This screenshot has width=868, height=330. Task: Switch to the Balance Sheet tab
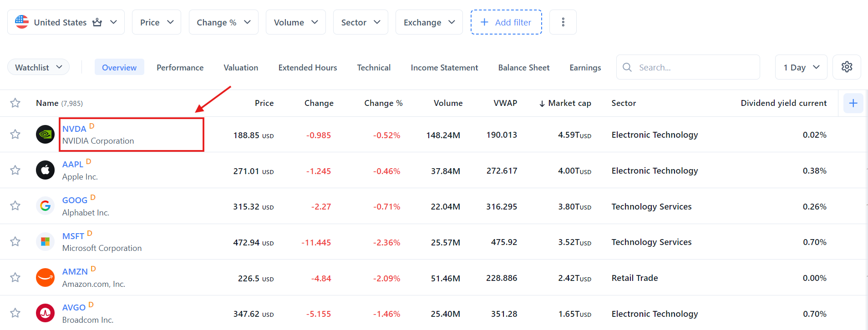[x=523, y=67]
